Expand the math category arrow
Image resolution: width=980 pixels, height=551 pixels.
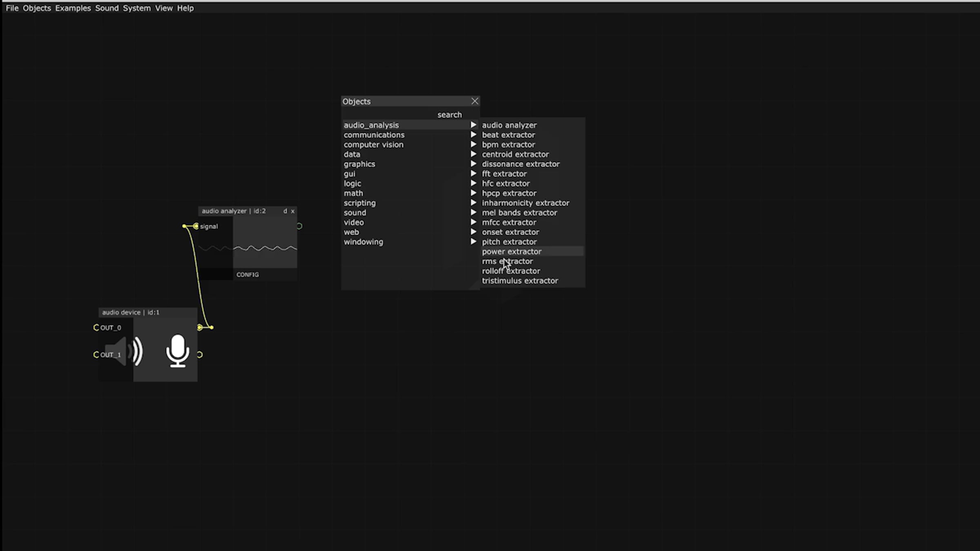473,193
